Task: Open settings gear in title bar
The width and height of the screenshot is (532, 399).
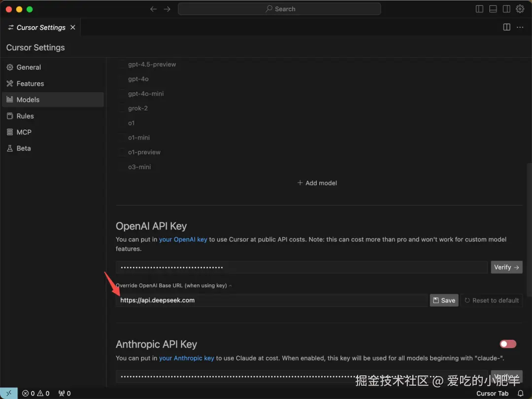Action: [x=520, y=9]
